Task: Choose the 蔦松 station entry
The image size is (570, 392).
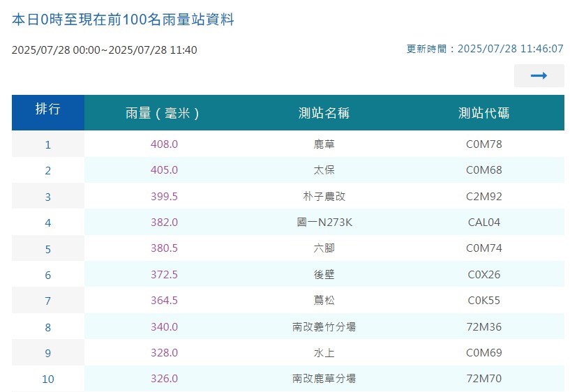Action: [x=324, y=301]
